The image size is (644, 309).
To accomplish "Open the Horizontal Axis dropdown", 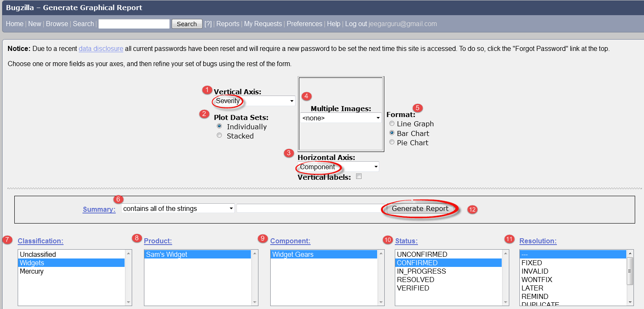I will 338,167.
